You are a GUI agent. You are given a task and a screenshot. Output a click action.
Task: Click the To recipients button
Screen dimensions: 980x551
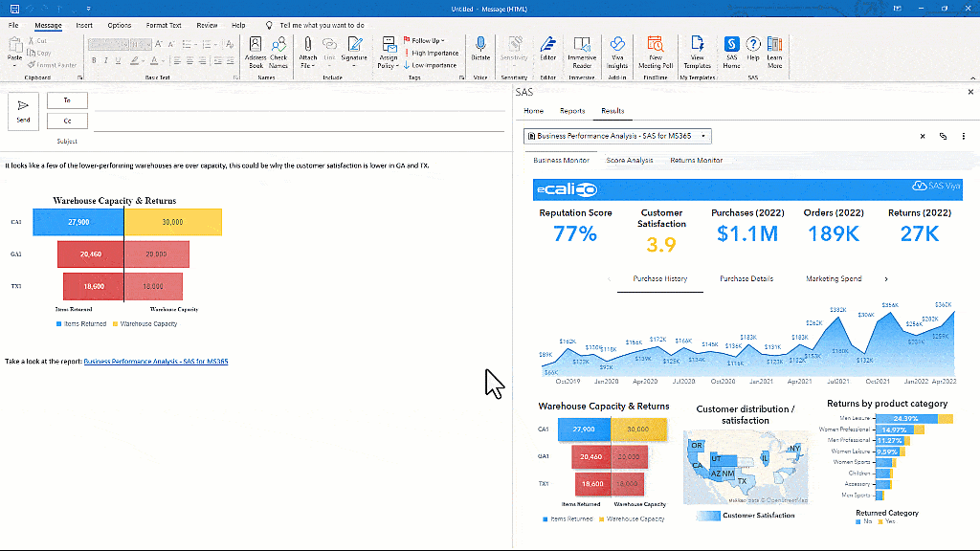[x=67, y=100]
